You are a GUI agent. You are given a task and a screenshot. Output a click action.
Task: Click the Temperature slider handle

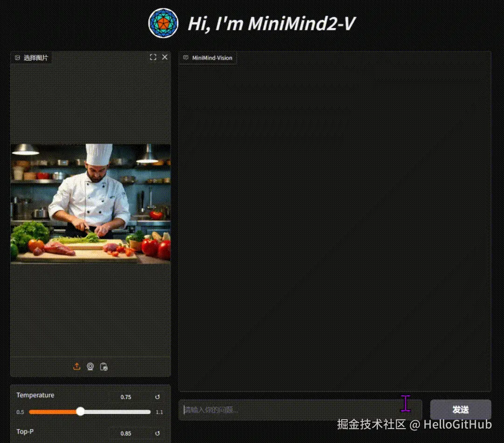80,411
